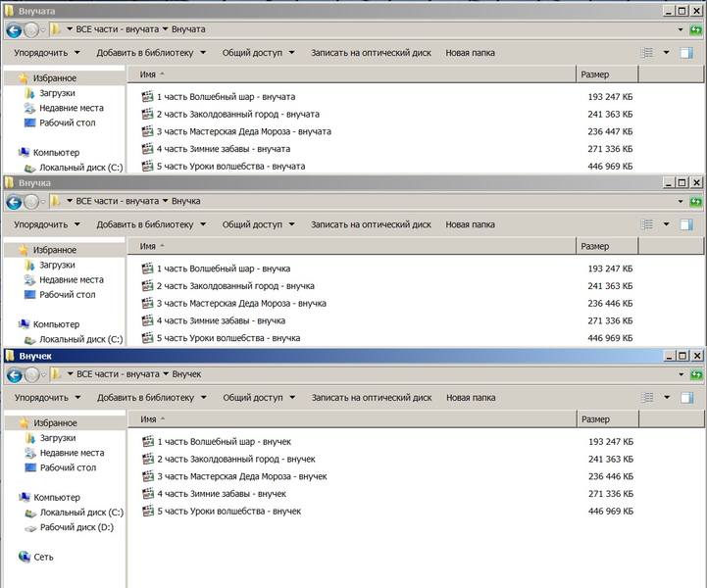This screenshot has height=588, width=707.
Task: Open Упорядочить dropdown in Внучата window
Action: click(x=47, y=53)
